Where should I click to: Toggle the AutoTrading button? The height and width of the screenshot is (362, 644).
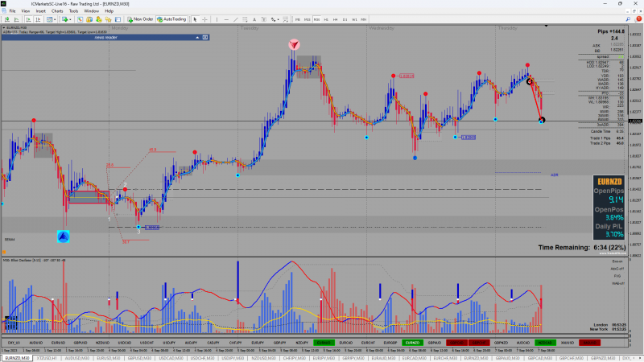171,19
